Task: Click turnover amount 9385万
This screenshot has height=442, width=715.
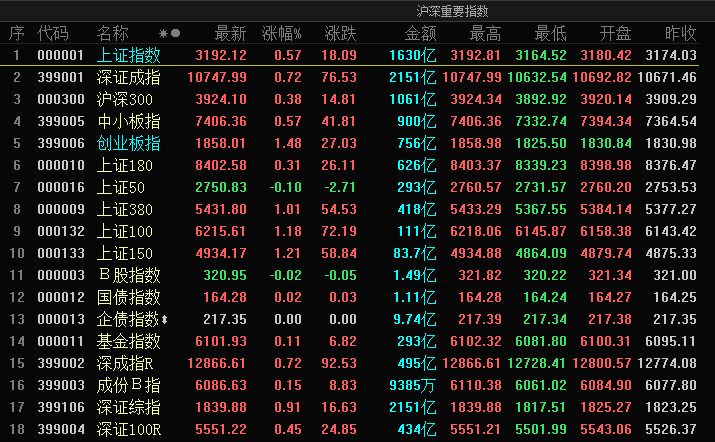Action: (413, 385)
